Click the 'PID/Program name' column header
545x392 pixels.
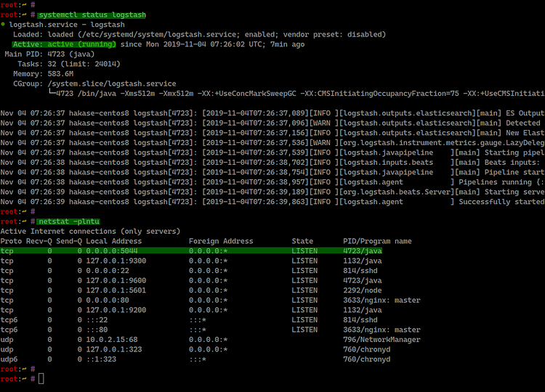point(377,241)
